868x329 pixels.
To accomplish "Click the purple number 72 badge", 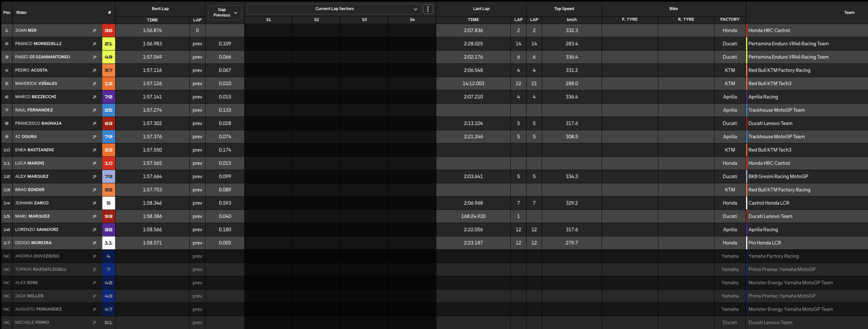I will (108, 97).
